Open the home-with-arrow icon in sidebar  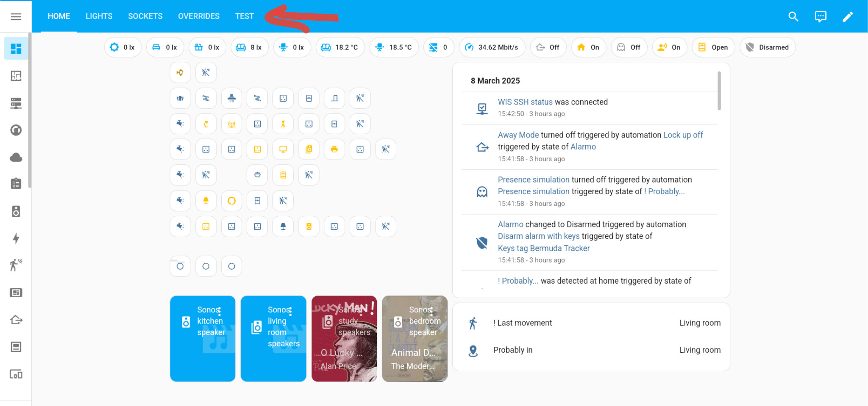(x=16, y=320)
